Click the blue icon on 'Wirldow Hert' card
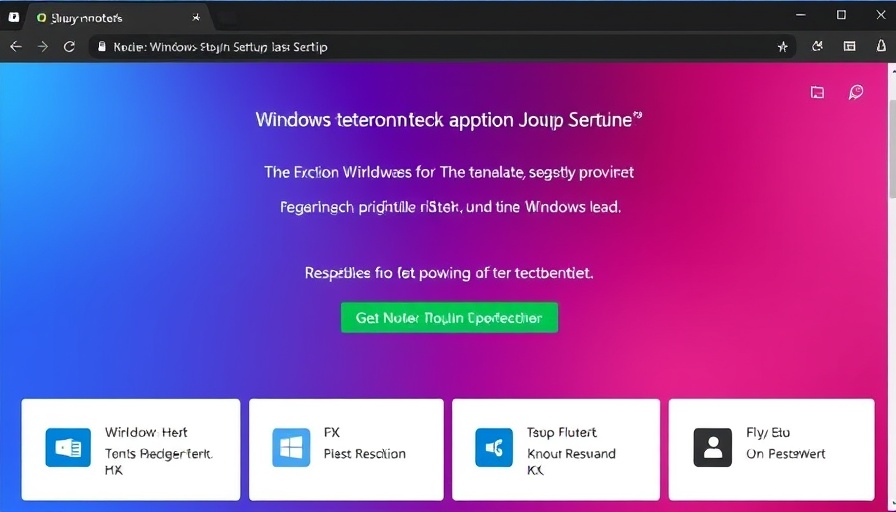 click(x=68, y=447)
